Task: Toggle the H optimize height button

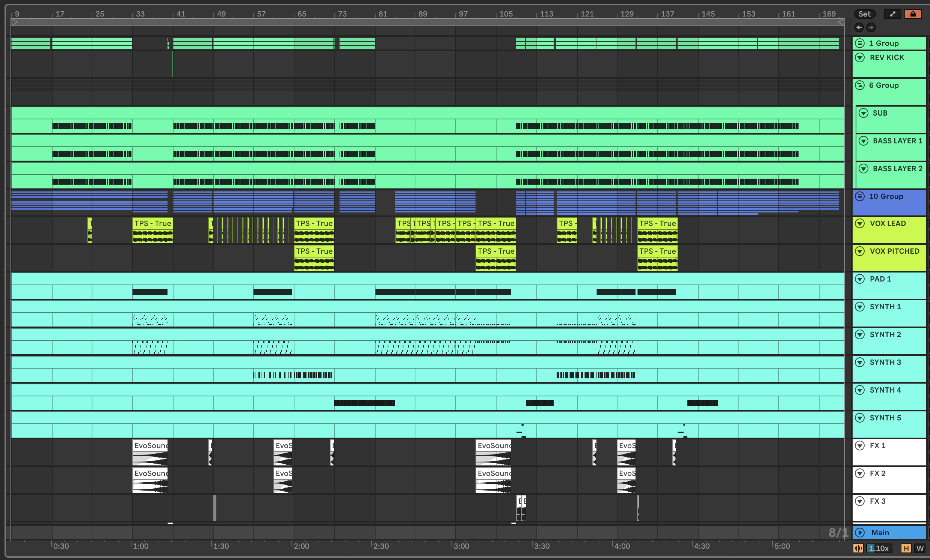Action: tap(906, 548)
